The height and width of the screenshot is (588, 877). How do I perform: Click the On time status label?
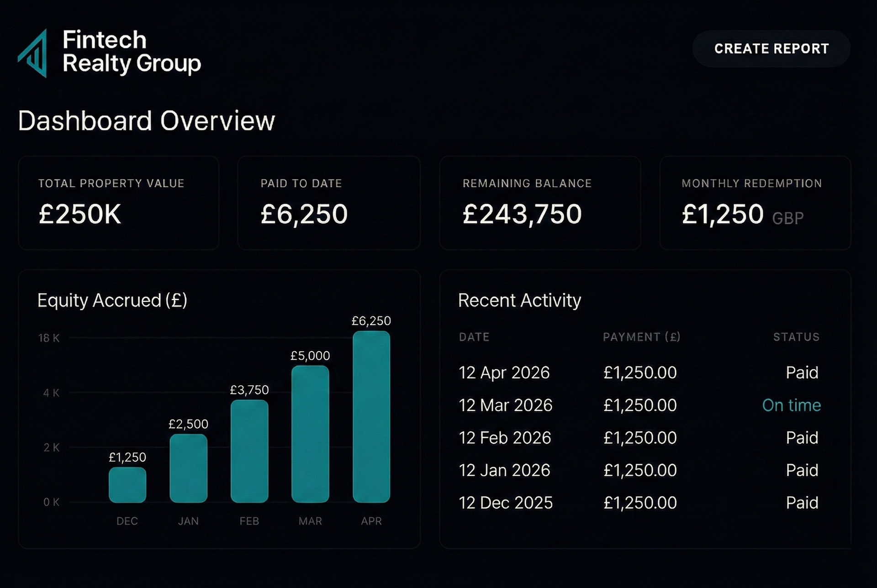791,405
